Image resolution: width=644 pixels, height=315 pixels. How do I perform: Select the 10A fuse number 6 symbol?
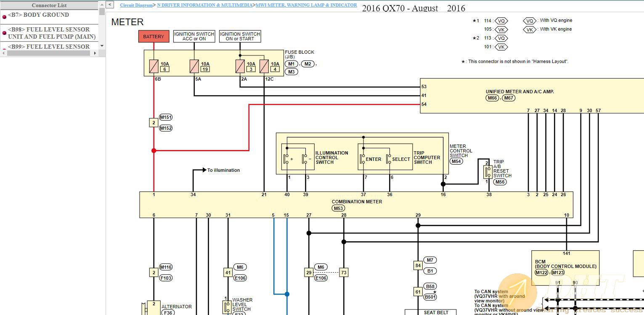pos(154,66)
